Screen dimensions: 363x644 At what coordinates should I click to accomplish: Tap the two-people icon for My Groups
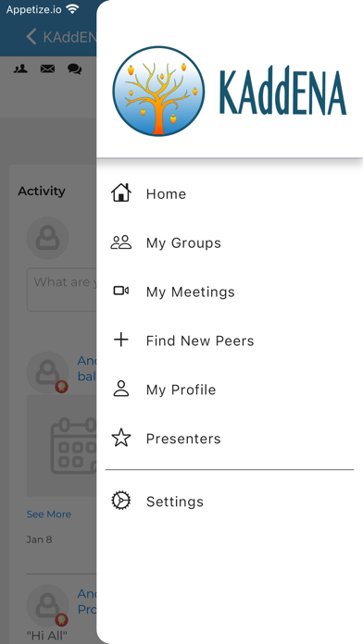[x=121, y=242]
